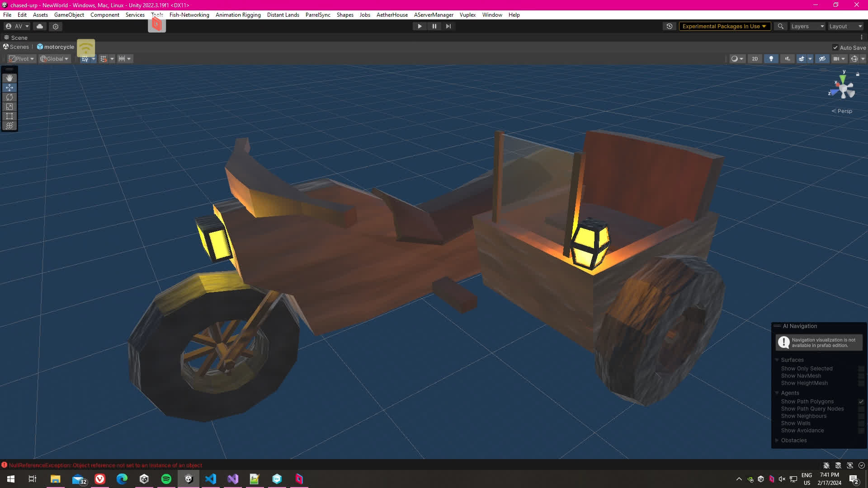Open the Window menu
868x488 pixels.
(x=492, y=15)
